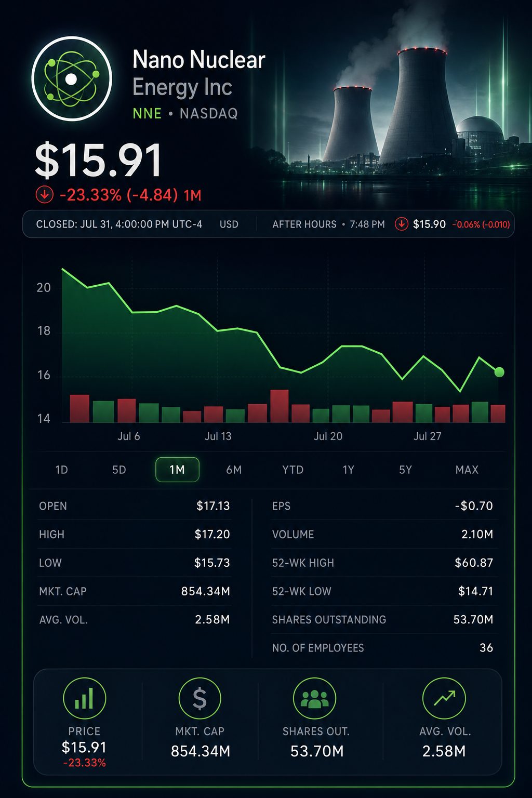Click the bar chart Price icon
Screen dimensions: 532x798
tap(84, 698)
